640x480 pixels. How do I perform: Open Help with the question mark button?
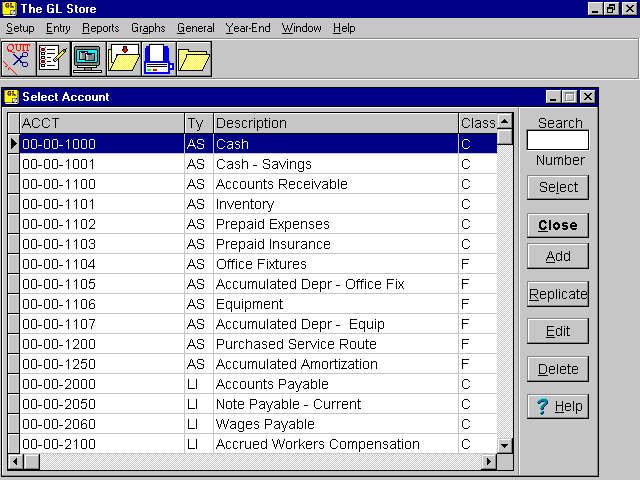tap(558, 407)
